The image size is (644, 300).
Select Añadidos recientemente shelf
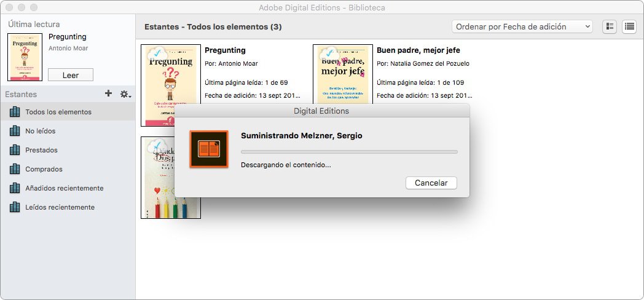click(x=68, y=188)
